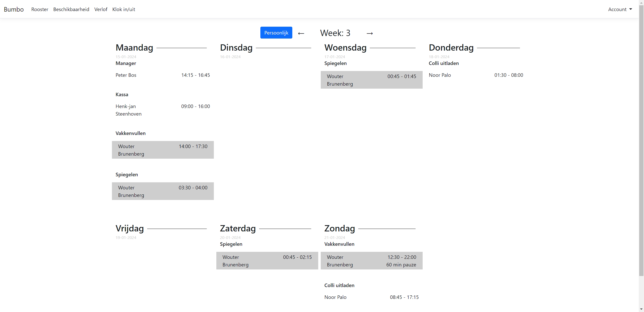Click the Persoonlijk button

(x=276, y=33)
